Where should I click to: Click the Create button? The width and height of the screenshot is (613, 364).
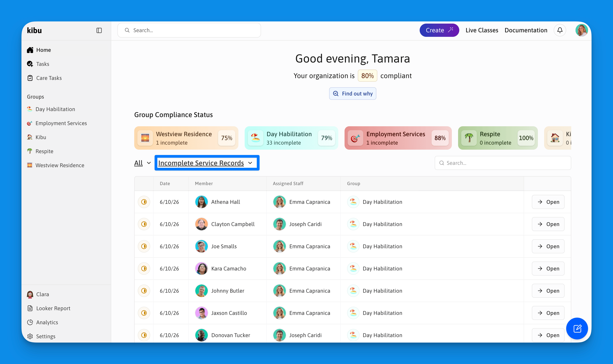pos(439,30)
